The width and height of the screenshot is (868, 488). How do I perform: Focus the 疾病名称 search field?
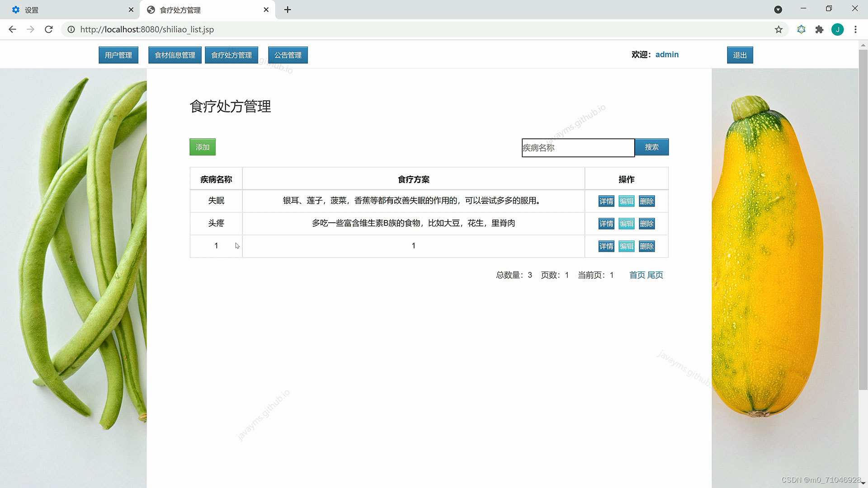[578, 148]
